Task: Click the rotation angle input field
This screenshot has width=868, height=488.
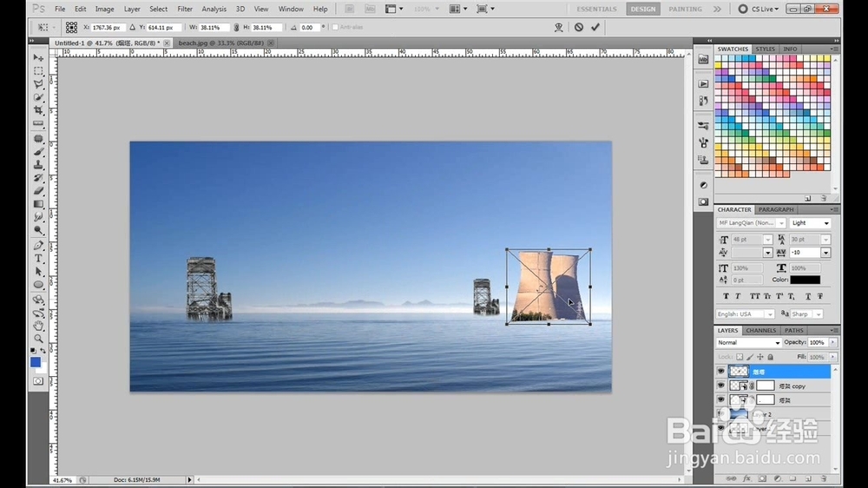Action: pyautogui.click(x=308, y=27)
